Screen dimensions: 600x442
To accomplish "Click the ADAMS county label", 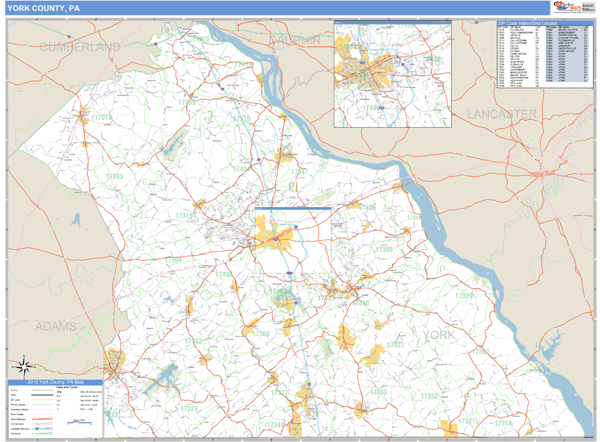I will (56, 326).
